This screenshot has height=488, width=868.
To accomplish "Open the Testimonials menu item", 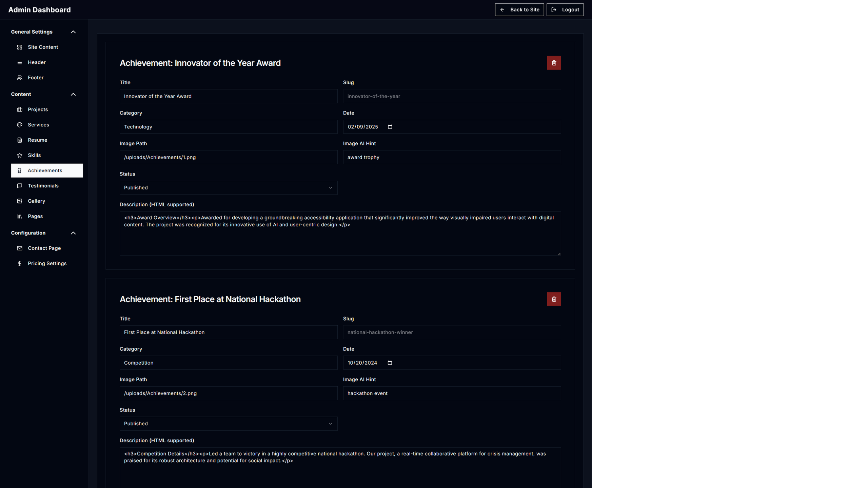I will 43,186.
